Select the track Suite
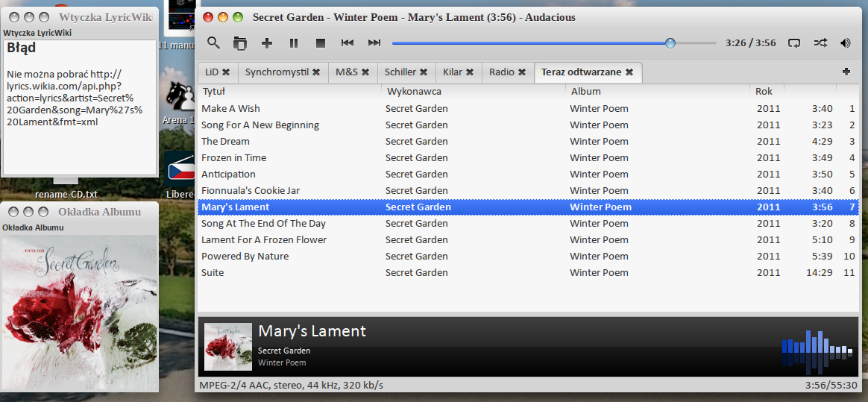Viewport: 868px width, 402px height. [213, 273]
